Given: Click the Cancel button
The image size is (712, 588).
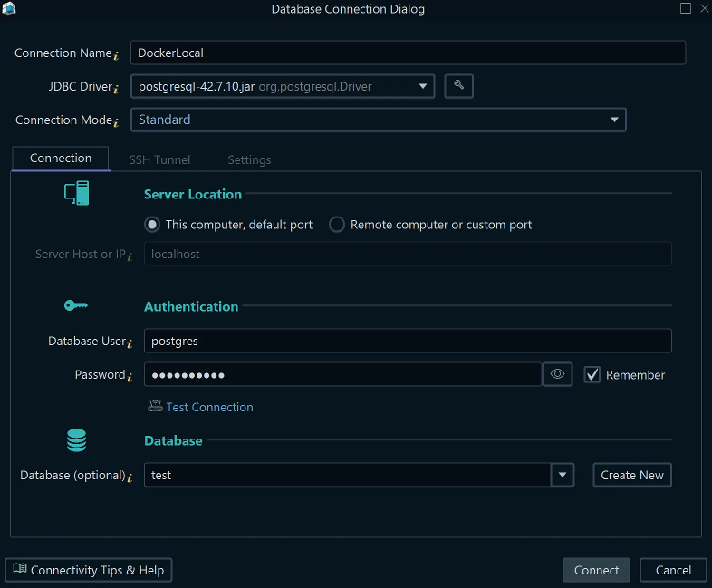Looking at the screenshot, I should 673,570.
